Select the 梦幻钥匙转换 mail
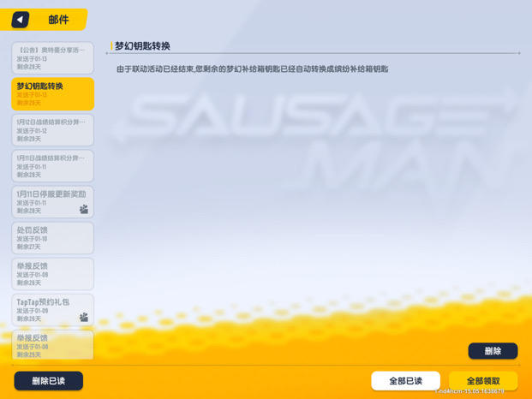532x399 pixels. (x=52, y=94)
